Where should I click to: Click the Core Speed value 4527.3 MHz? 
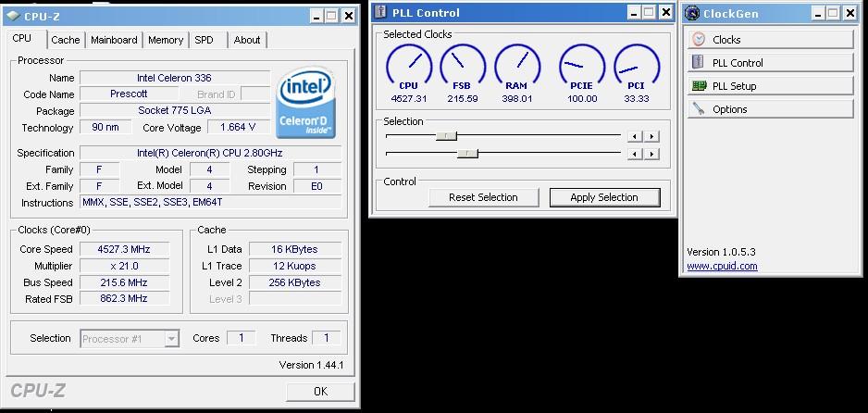(x=124, y=249)
